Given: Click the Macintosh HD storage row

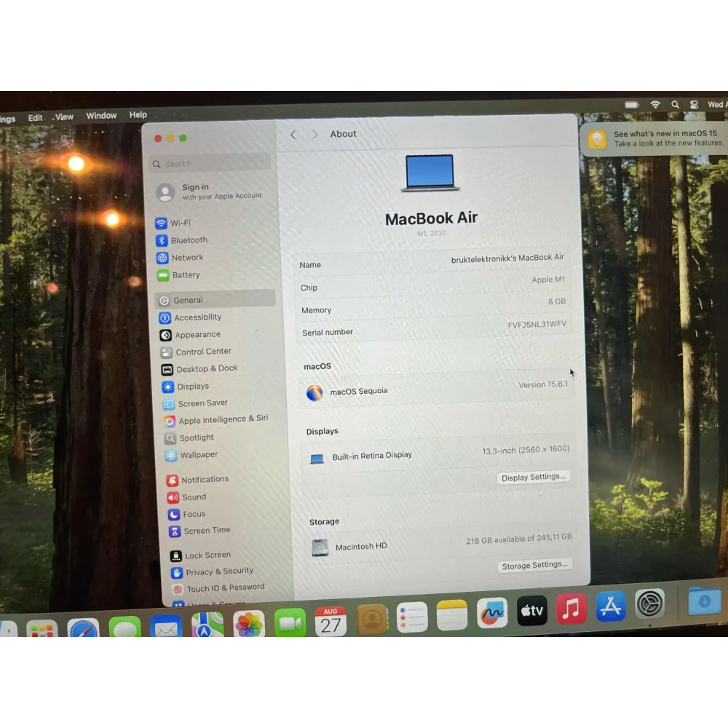Looking at the screenshot, I should (440, 543).
